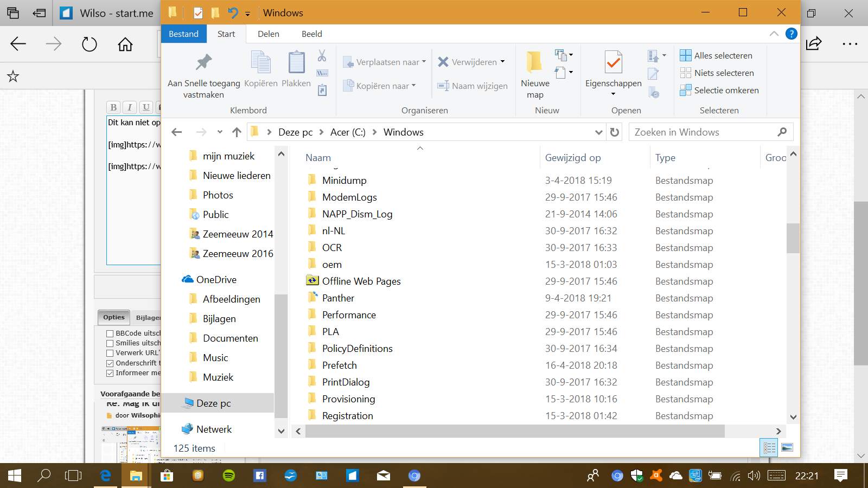Uncheck the Informeer me checkbox

point(110,373)
